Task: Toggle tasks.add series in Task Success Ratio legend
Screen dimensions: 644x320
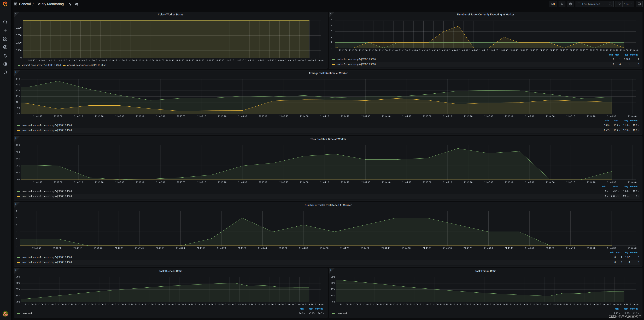Action: pos(26,313)
